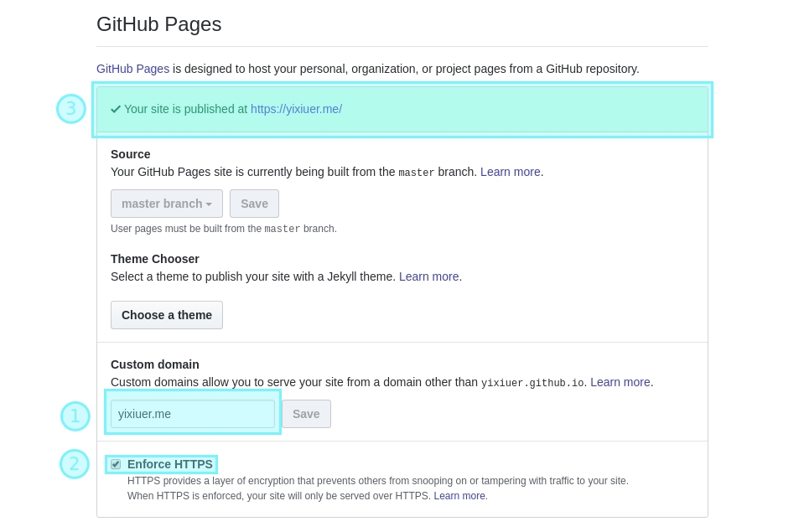
Task: Click the GitHub Pages heading text
Action: pos(159,24)
